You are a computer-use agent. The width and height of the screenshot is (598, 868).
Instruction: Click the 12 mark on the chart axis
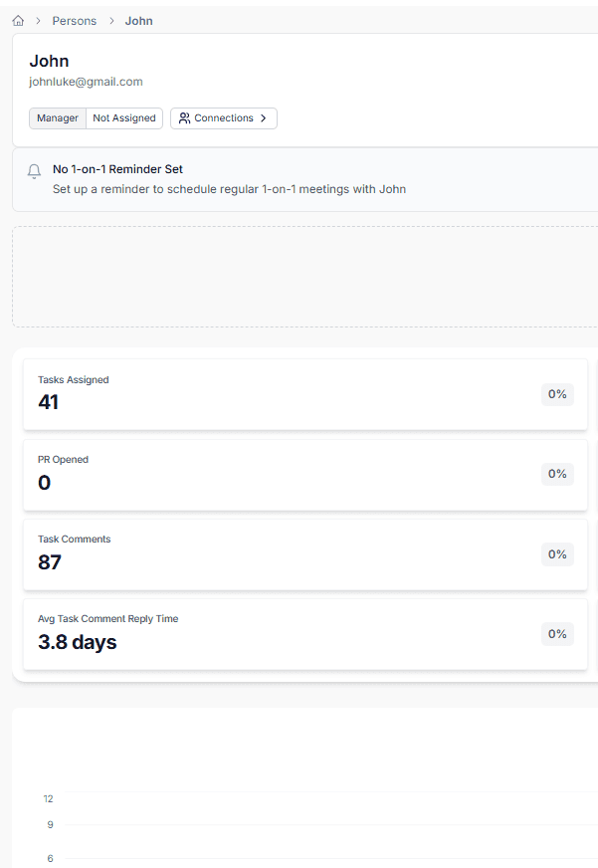click(48, 798)
